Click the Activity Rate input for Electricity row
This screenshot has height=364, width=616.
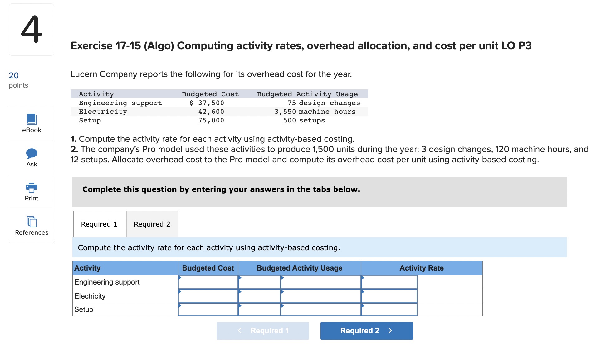(x=389, y=296)
